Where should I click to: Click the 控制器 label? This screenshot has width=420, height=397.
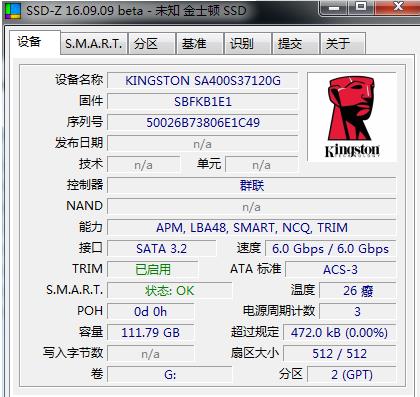(x=85, y=185)
